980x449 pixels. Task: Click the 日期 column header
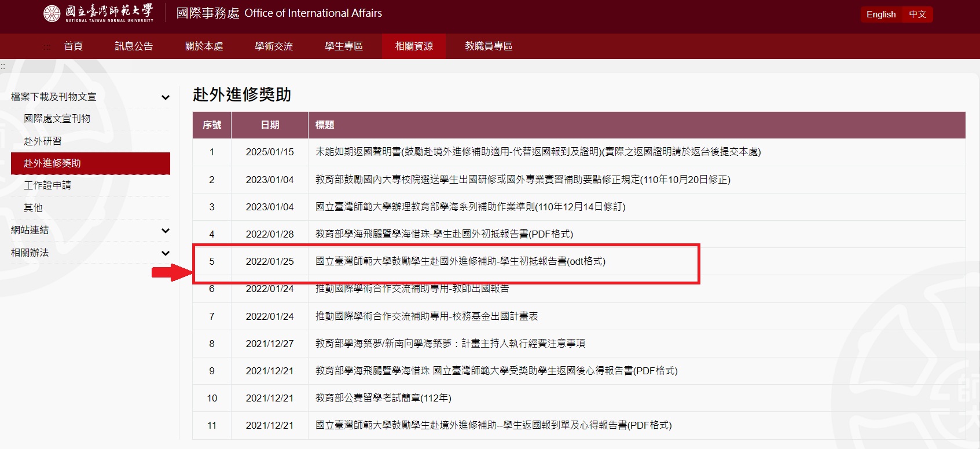pyautogui.click(x=270, y=125)
